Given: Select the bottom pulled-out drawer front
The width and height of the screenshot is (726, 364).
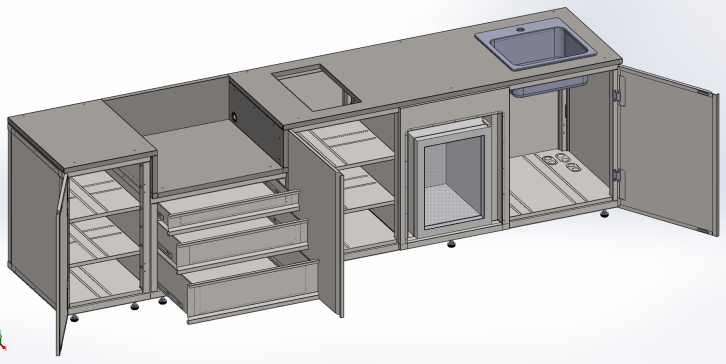Looking at the screenshot, I should (253, 291).
